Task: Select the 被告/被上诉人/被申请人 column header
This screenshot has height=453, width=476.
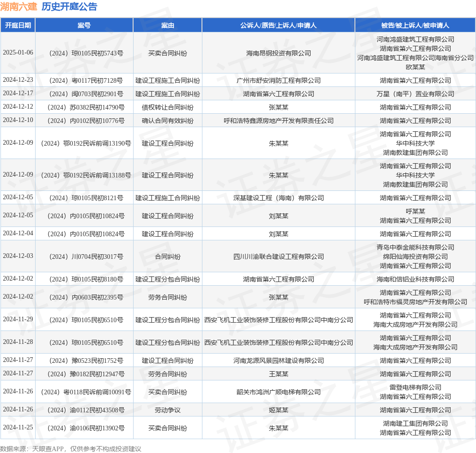Action: coord(415,25)
